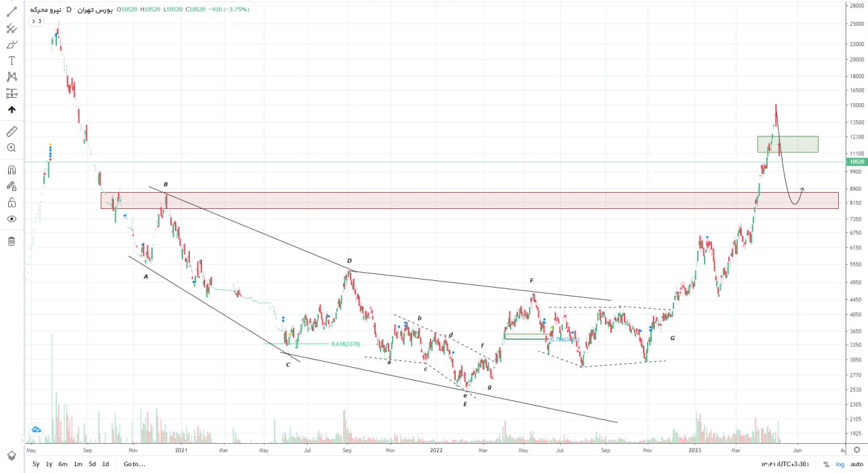Click the zoom in magnifier tool
The image size is (868, 473).
pyautogui.click(x=12, y=147)
